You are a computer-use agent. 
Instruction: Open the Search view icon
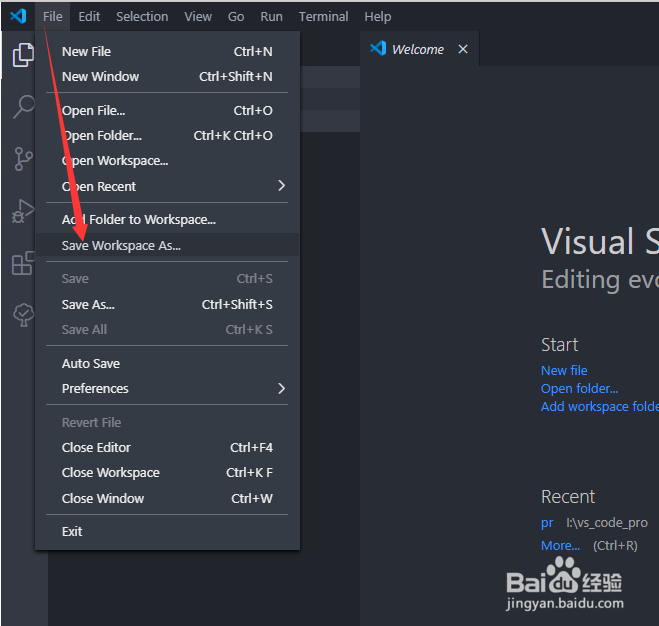coord(23,107)
